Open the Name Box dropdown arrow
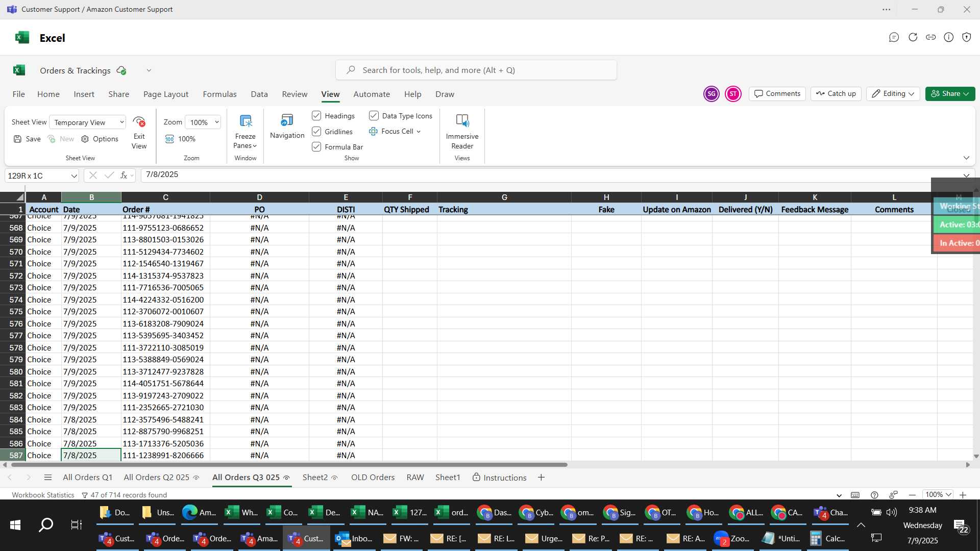This screenshot has width=980, height=551. 73,176
